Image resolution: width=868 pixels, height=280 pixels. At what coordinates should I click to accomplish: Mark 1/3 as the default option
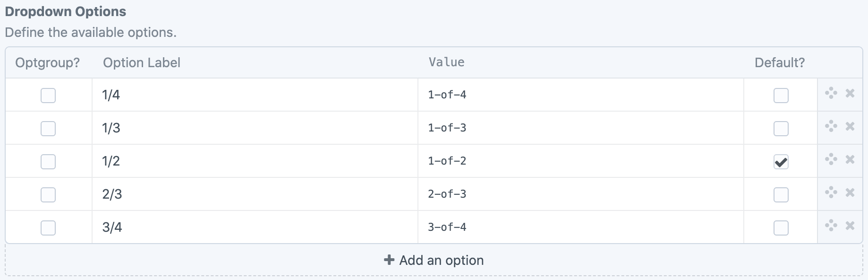(x=781, y=129)
